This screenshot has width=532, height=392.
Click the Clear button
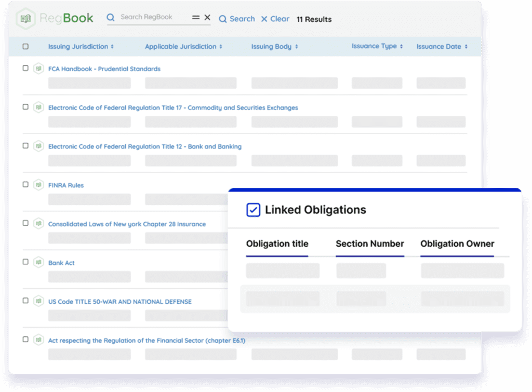point(275,19)
